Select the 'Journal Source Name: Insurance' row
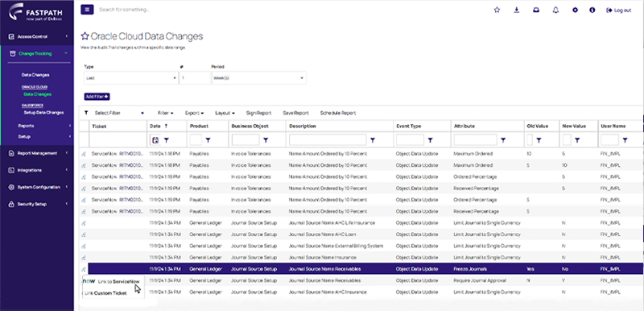 361,258
